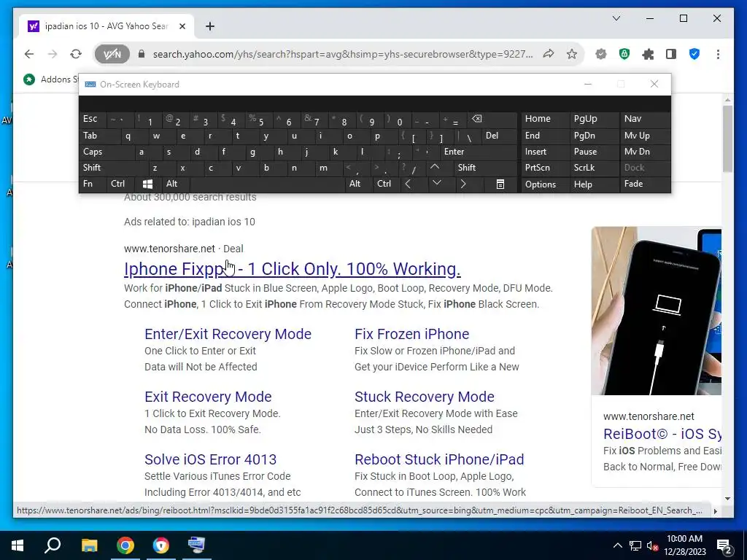Click the lock site info icon
Screen dimensions: 747x560
(141, 54)
